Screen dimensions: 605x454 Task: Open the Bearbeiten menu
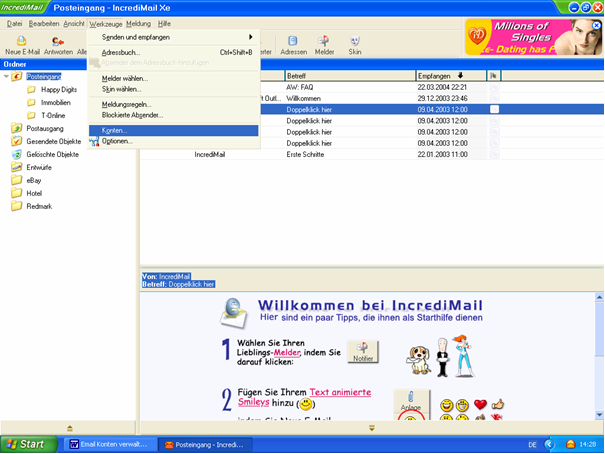click(44, 24)
